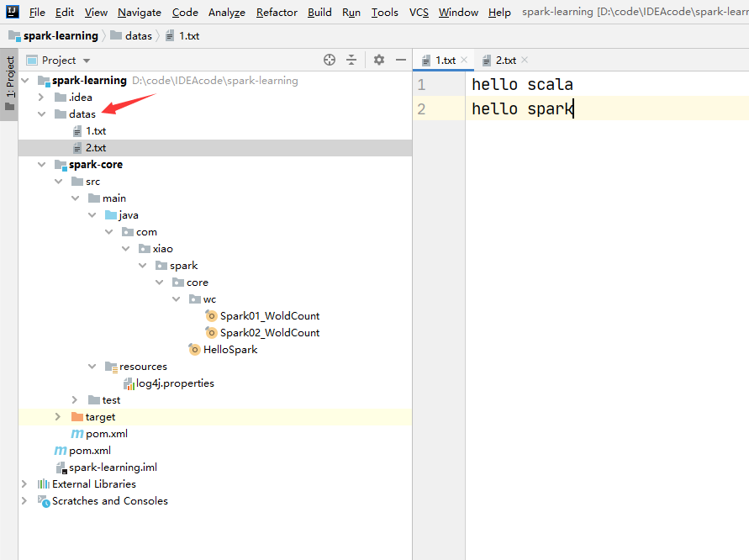Image resolution: width=749 pixels, height=560 pixels.
Task: Collapse the com package
Action: [x=109, y=232]
